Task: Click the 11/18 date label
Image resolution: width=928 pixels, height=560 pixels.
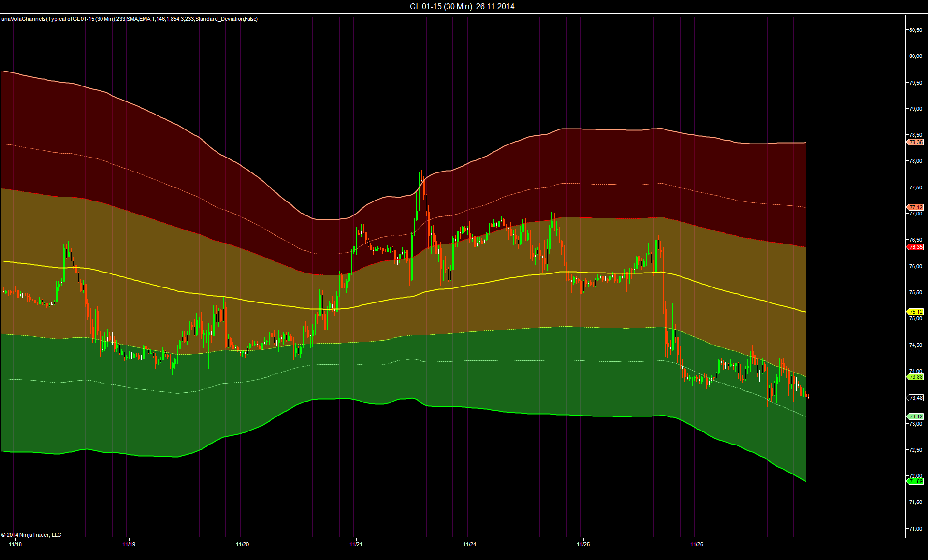Action: tap(15, 544)
